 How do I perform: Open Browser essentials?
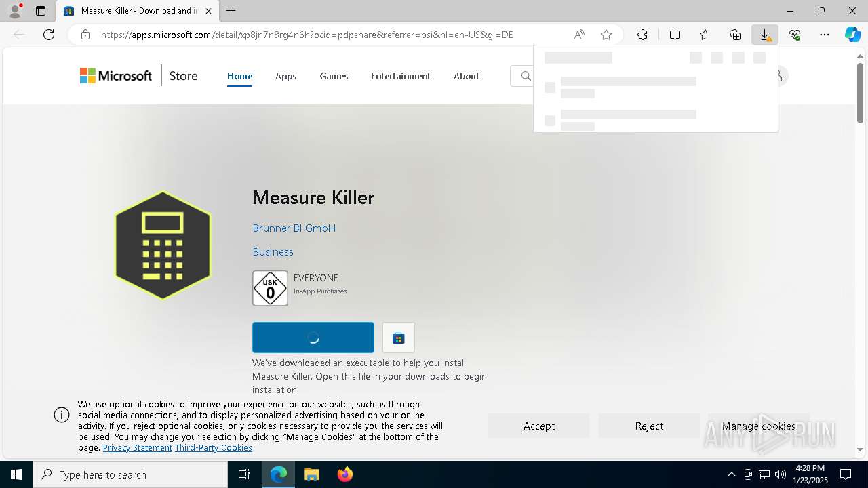point(795,35)
